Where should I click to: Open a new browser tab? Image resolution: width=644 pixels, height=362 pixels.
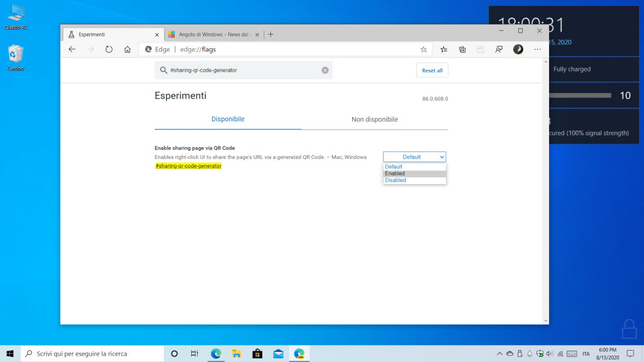271,34
